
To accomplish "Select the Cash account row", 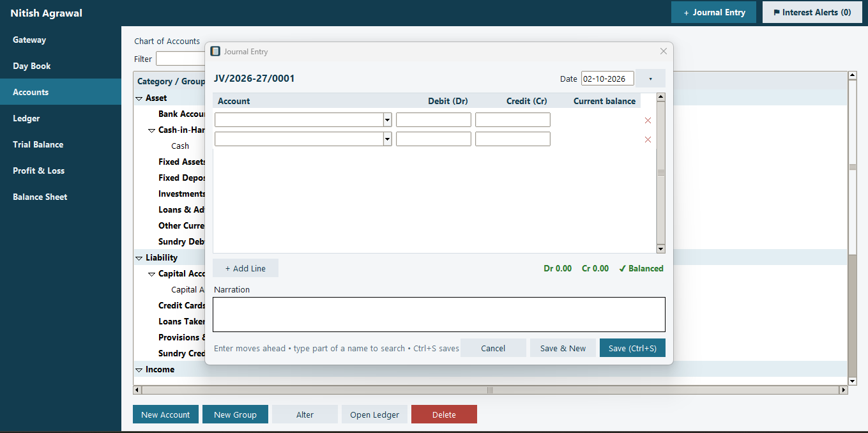I will click(180, 146).
